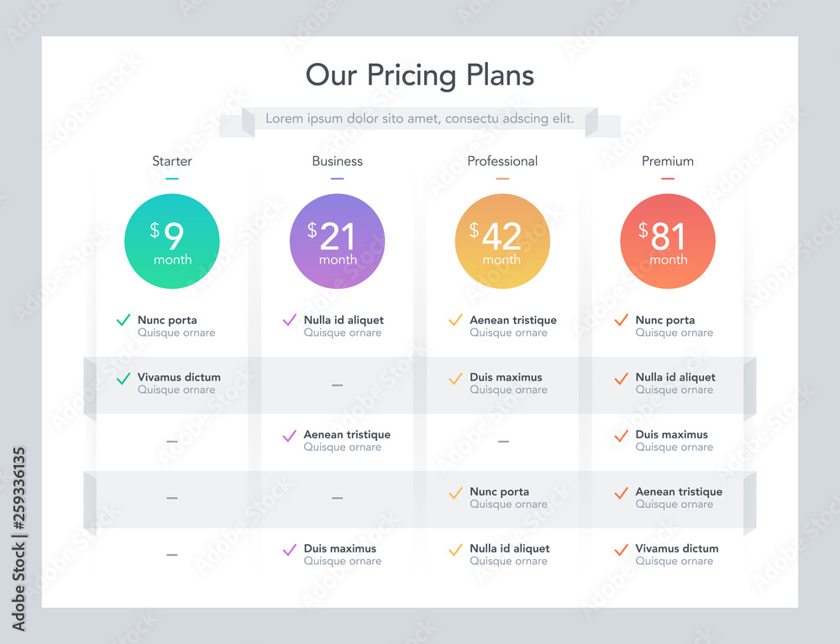Choose the green $9 month circle
The height and width of the screenshot is (644, 840).
pyautogui.click(x=172, y=241)
